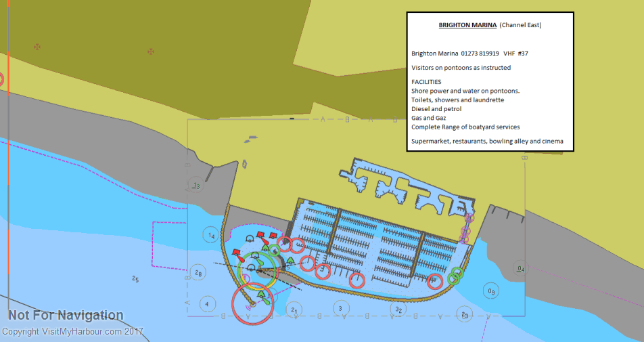Click the phone number 01273 819919
Screen dimensions: 644x342
[x=480, y=54]
